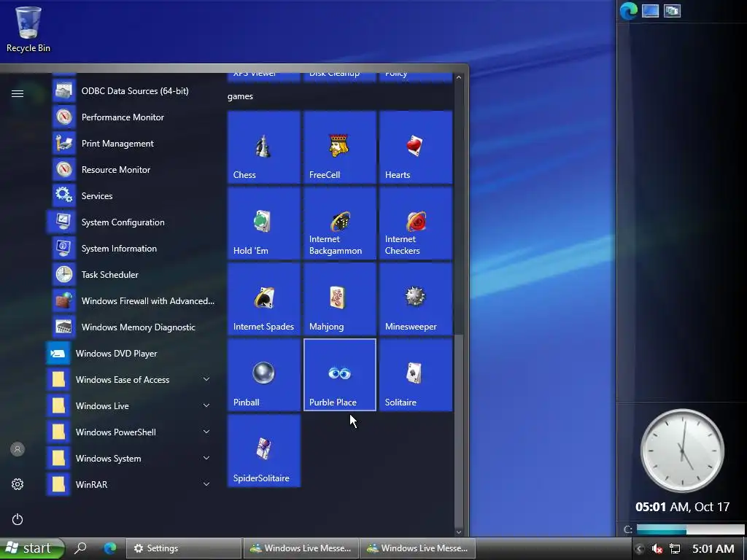Open the Purble Place tile
The image size is (747, 560).
tap(340, 375)
